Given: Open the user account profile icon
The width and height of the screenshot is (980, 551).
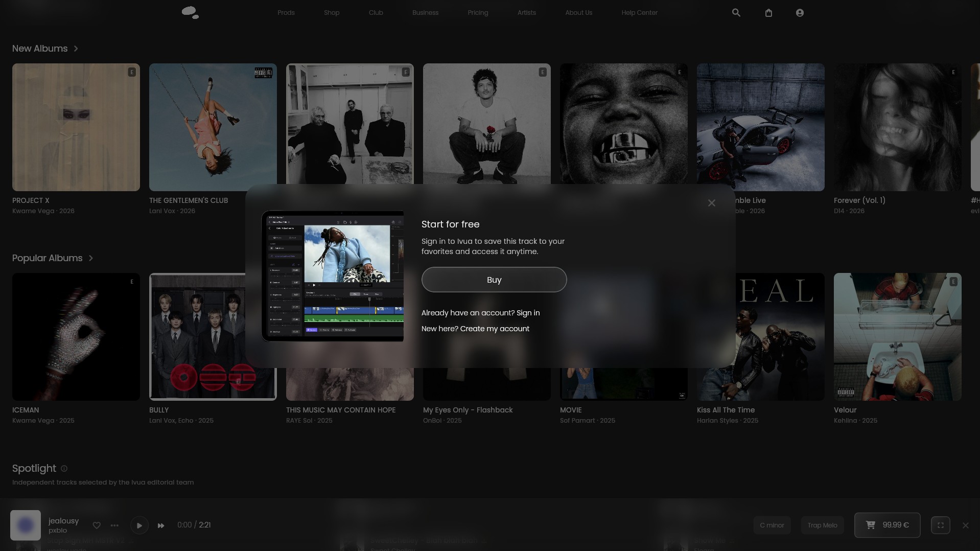Looking at the screenshot, I should [800, 13].
